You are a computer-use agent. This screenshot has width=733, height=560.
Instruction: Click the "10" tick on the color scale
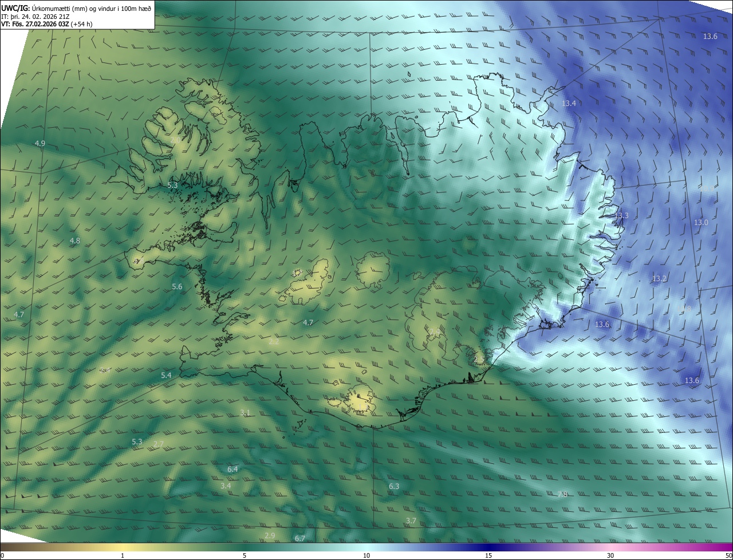click(366, 555)
